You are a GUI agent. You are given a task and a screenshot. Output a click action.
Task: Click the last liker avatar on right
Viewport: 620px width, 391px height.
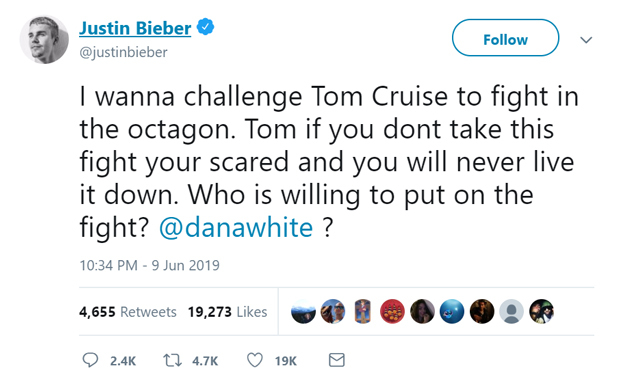click(541, 312)
